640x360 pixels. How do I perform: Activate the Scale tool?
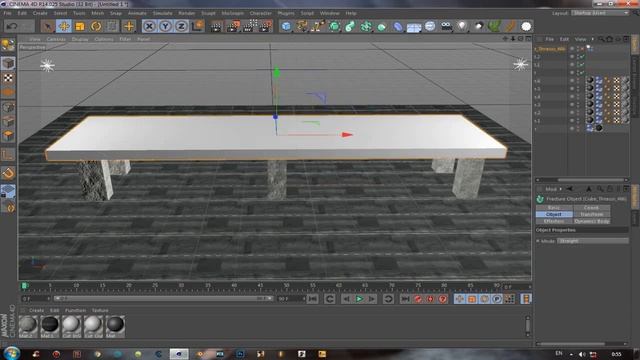pos(80,27)
